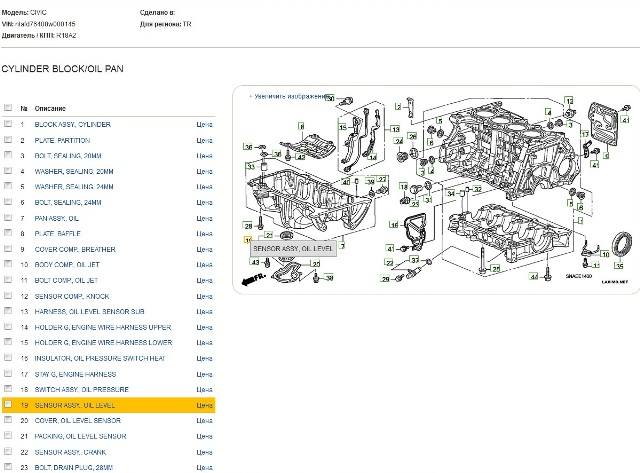Select callout number 38 on the diagram

tap(330, 278)
